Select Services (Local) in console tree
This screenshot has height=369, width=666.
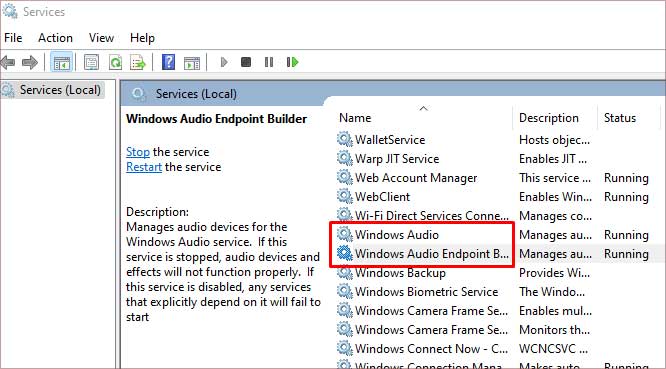[x=60, y=90]
